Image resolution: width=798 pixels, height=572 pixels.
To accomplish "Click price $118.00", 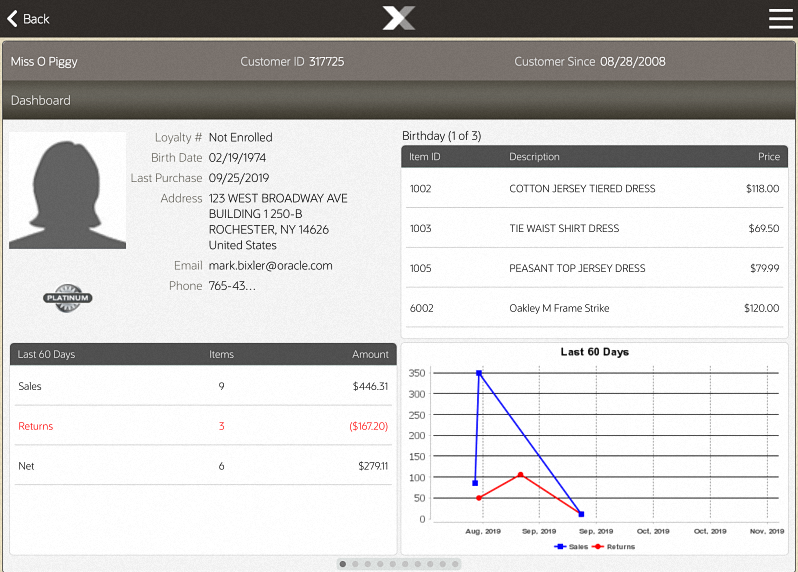I will tap(762, 188).
